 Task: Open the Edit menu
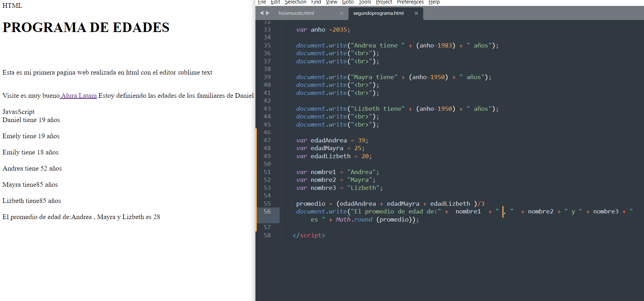tap(275, 2)
